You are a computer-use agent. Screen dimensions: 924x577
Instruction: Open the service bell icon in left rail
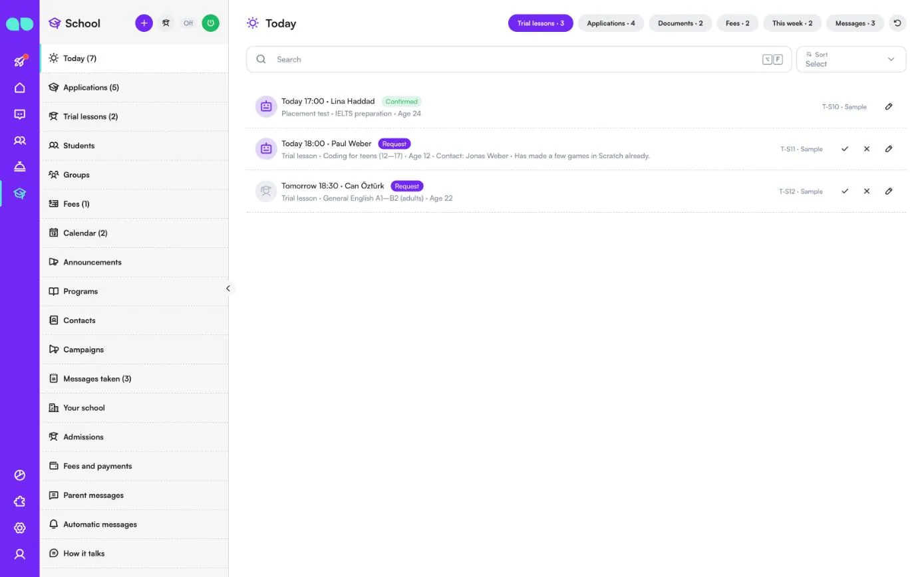(20, 167)
